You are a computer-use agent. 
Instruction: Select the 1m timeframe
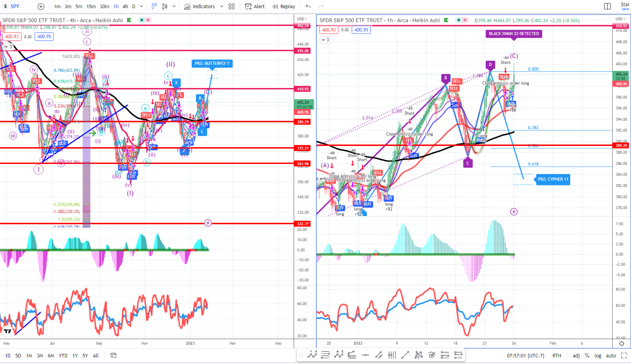coord(57,6)
